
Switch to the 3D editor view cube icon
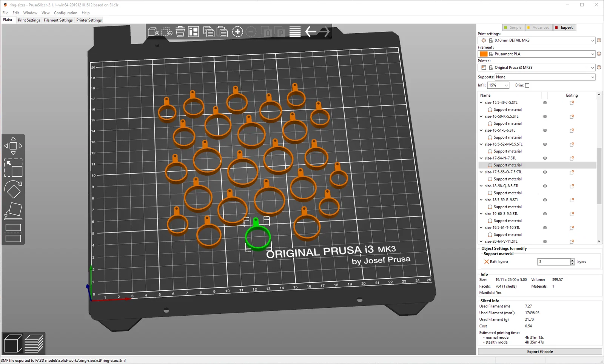click(x=13, y=344)
